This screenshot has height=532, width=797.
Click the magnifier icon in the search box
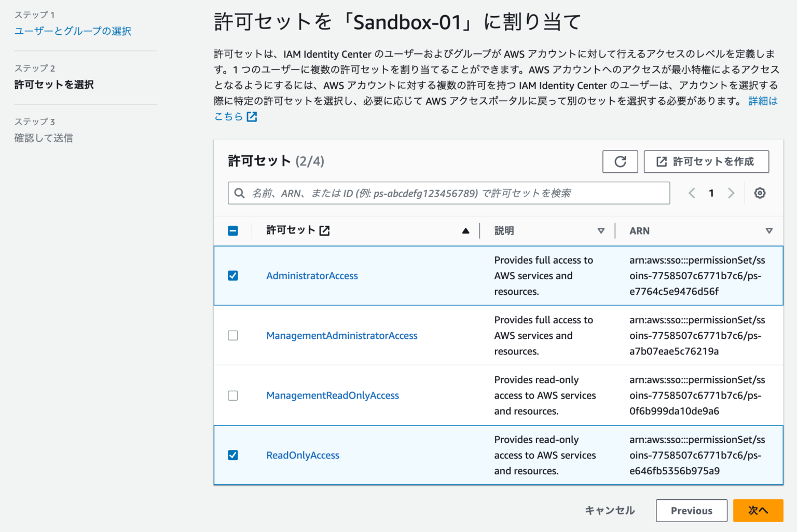click(x=239, y=193)
